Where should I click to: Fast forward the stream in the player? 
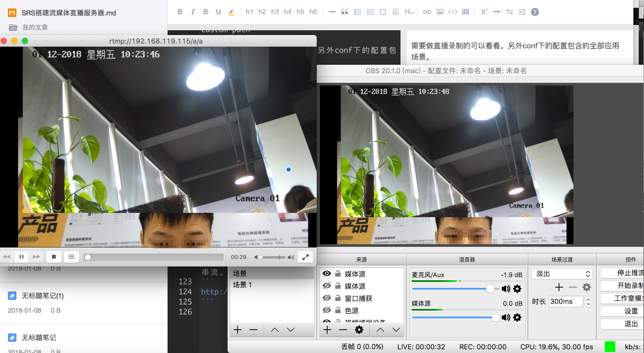pos(37,257)
